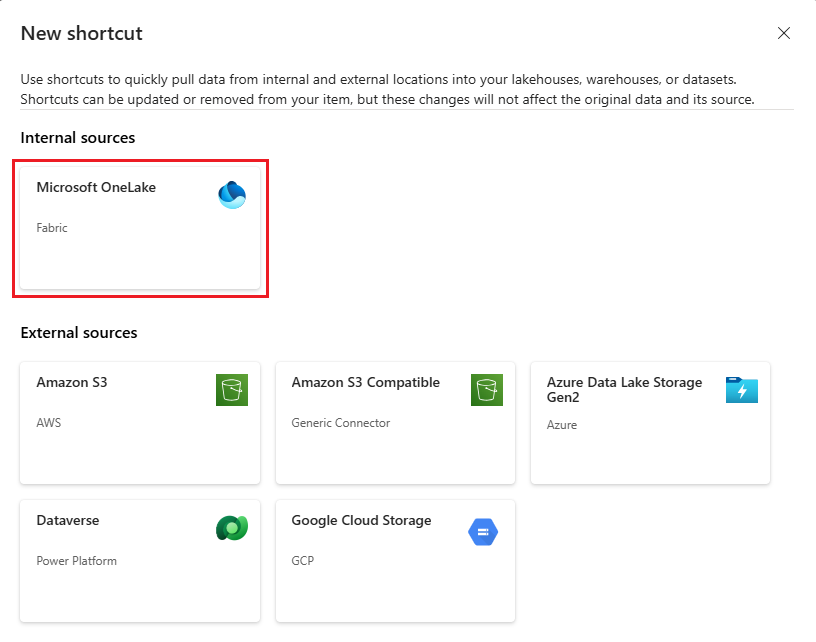Click the AWS subtitle on the S3 card

pos(49,423)
